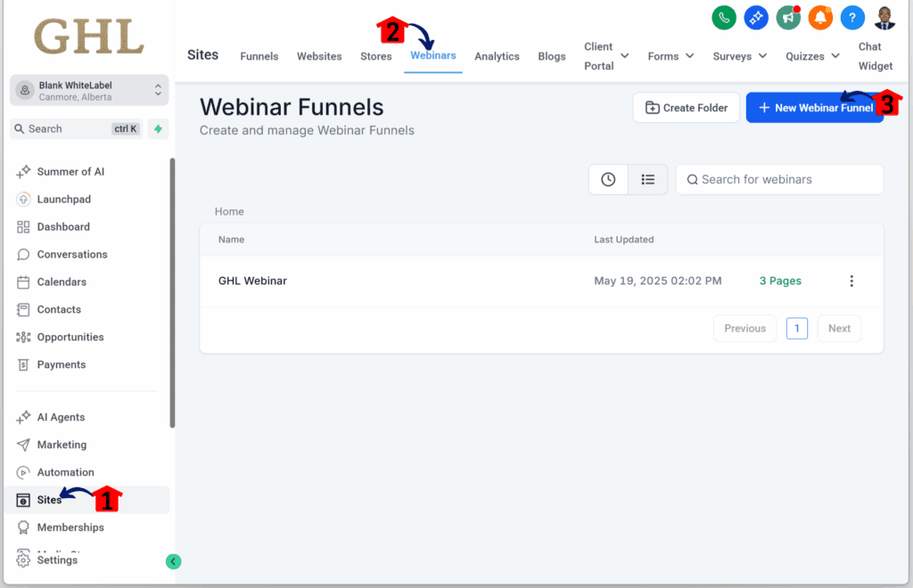
Task: Click the Summer of AI sparkle icon
Action: (x=22, y=172)
